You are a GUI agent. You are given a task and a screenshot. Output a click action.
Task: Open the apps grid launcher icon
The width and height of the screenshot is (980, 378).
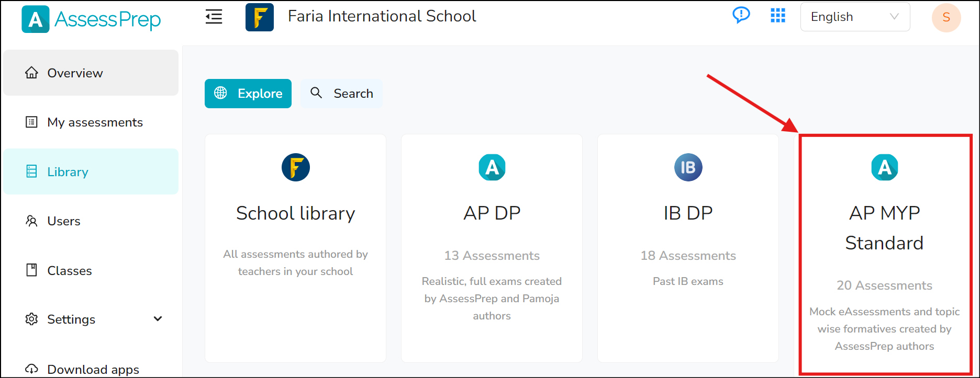coord(778,16)
